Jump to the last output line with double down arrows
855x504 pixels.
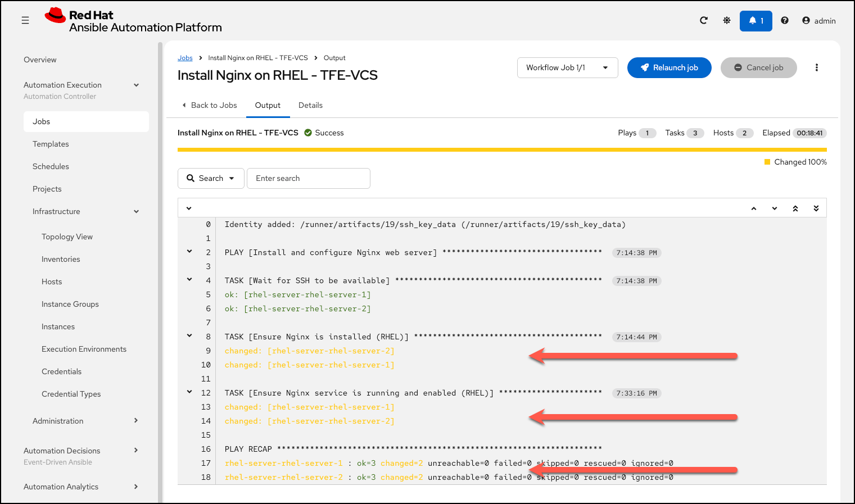816,208
